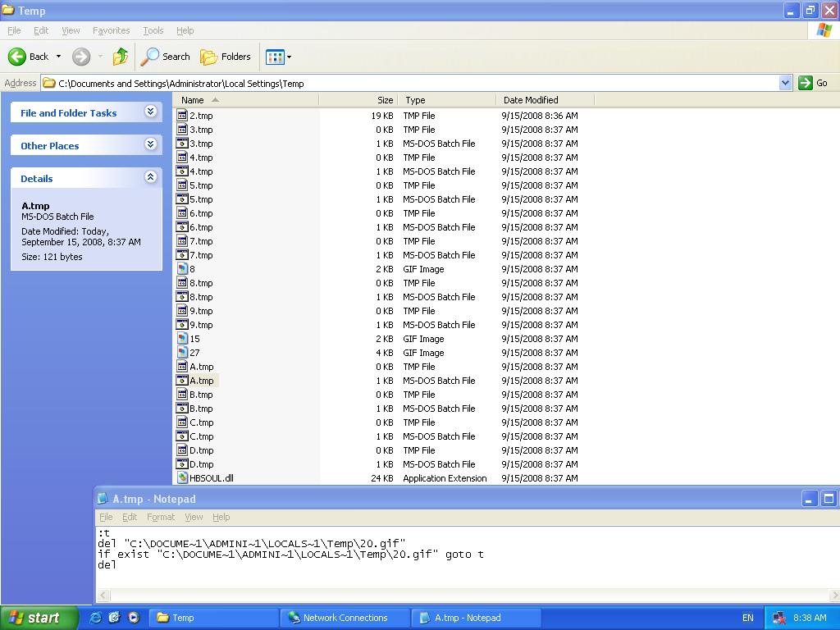Click the Application Extension type text
The width and height of the screenshot is (840, 630).
click(445, 478)
